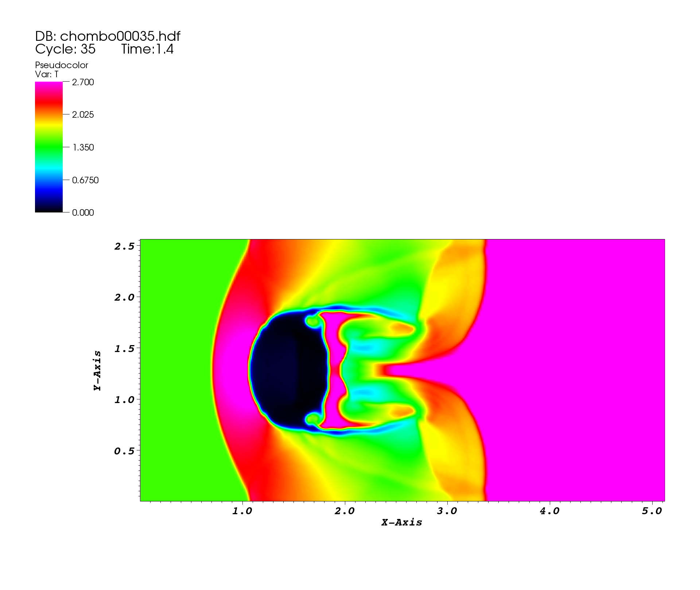Click the Y-axis tick label 1.0

pyautogui.click(x=124, y=400)
